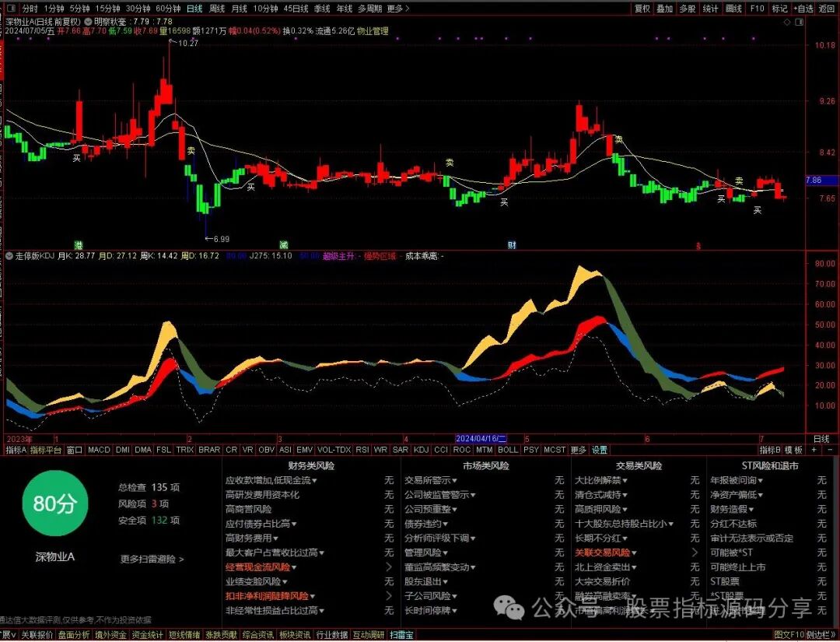The image size is (840, 642).
Task: Open the 行业数据 bottom tab
Action: click(x=331, y=636)
